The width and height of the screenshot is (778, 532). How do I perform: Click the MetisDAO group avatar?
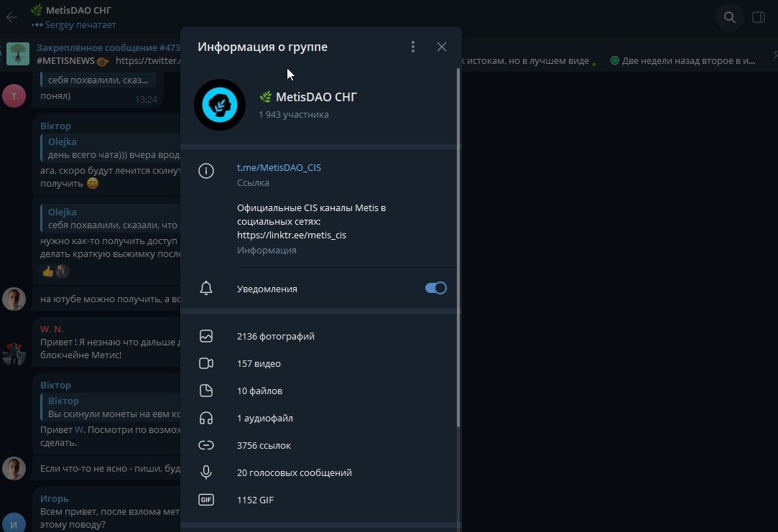220,105
